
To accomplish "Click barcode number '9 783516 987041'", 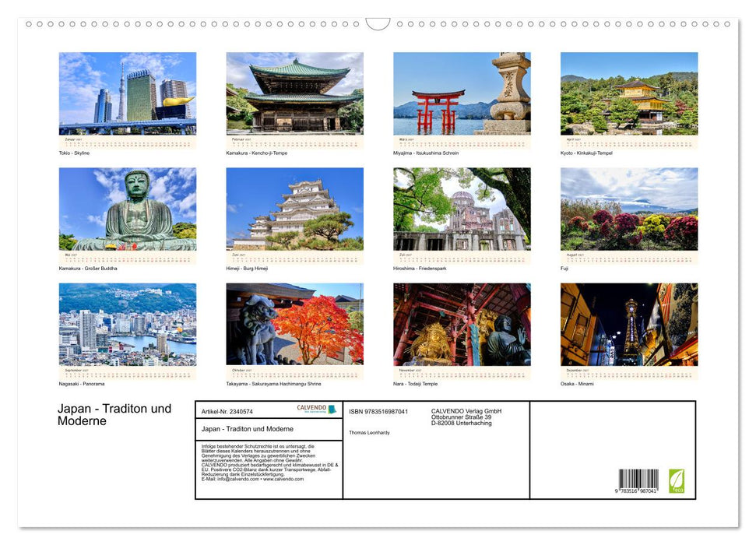I will 636,491.
